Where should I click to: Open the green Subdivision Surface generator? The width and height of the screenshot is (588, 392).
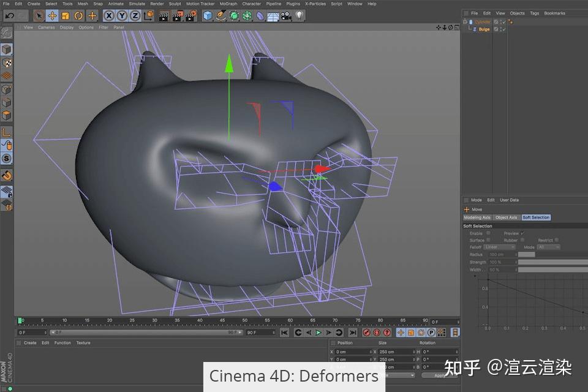234,16
